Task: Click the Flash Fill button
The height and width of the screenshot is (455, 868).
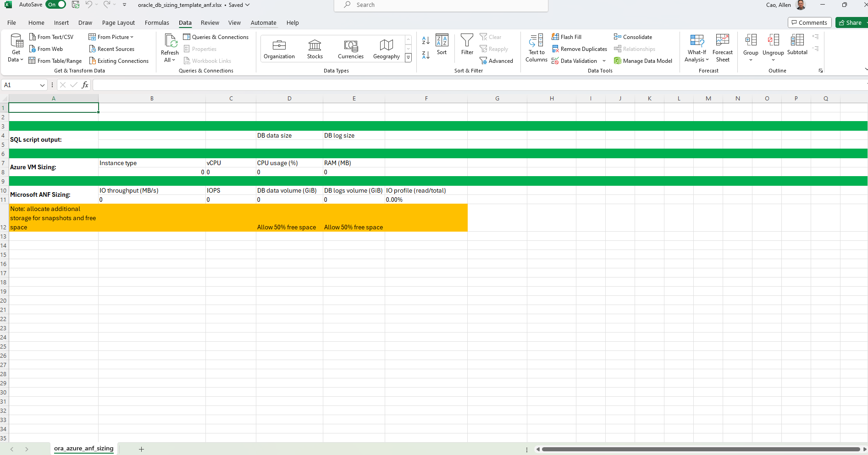Action: [x=566, y=37]
